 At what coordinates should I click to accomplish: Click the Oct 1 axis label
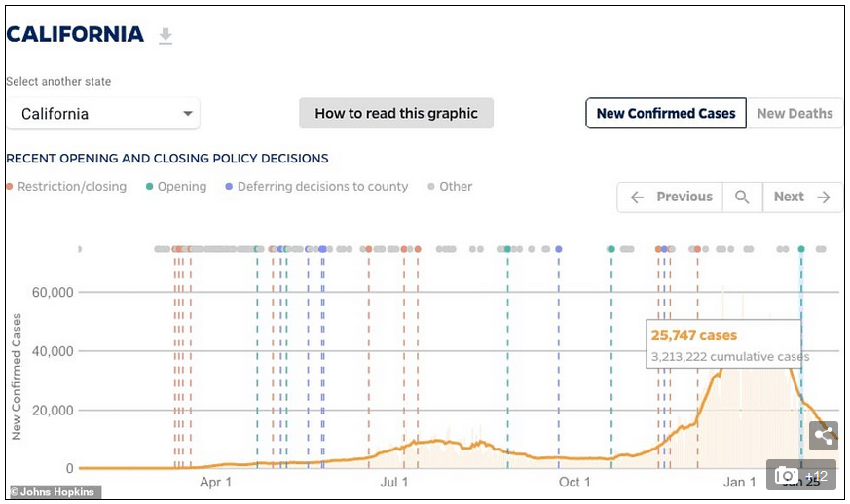tap(574, 483)
